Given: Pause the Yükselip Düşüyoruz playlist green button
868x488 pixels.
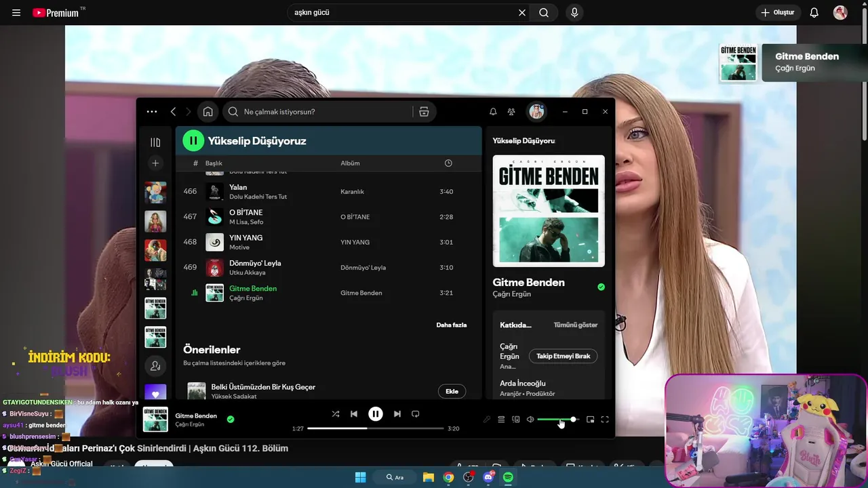Looking at the screenshot, I should coord(193,141).
